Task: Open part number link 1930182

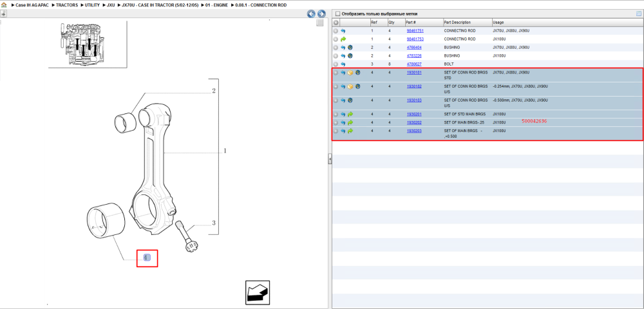Action: click(414, 87)
